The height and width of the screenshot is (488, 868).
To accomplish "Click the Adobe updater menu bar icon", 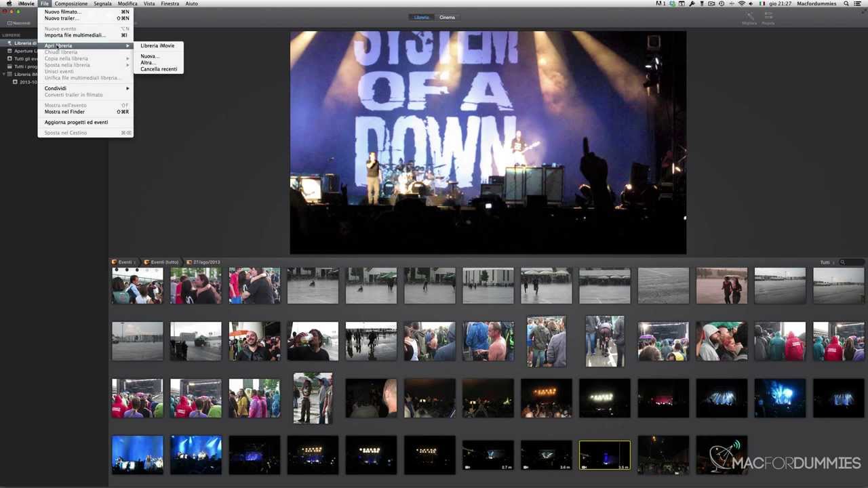I will click(x=660, y=3).
